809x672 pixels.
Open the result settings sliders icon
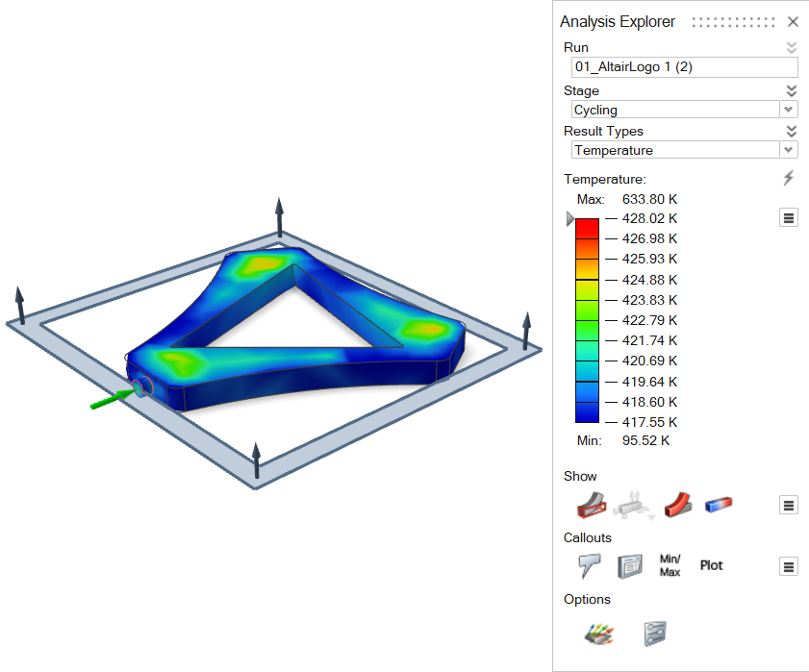(x=655, y=634)
